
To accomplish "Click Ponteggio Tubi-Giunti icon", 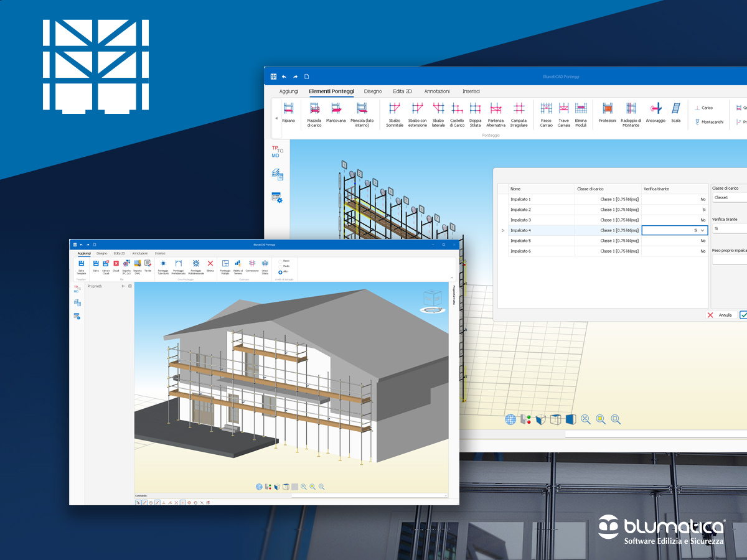I will click(163, 267).
